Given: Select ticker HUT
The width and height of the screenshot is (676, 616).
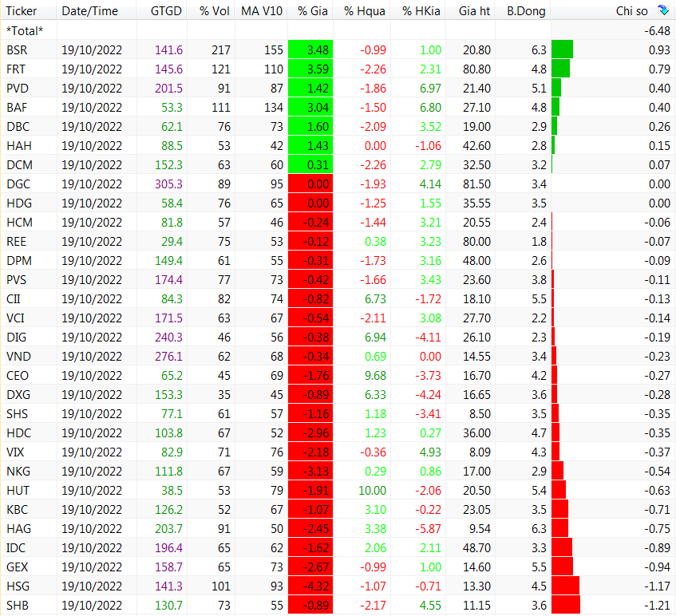Looking at the screenshot, I should 18,491.
